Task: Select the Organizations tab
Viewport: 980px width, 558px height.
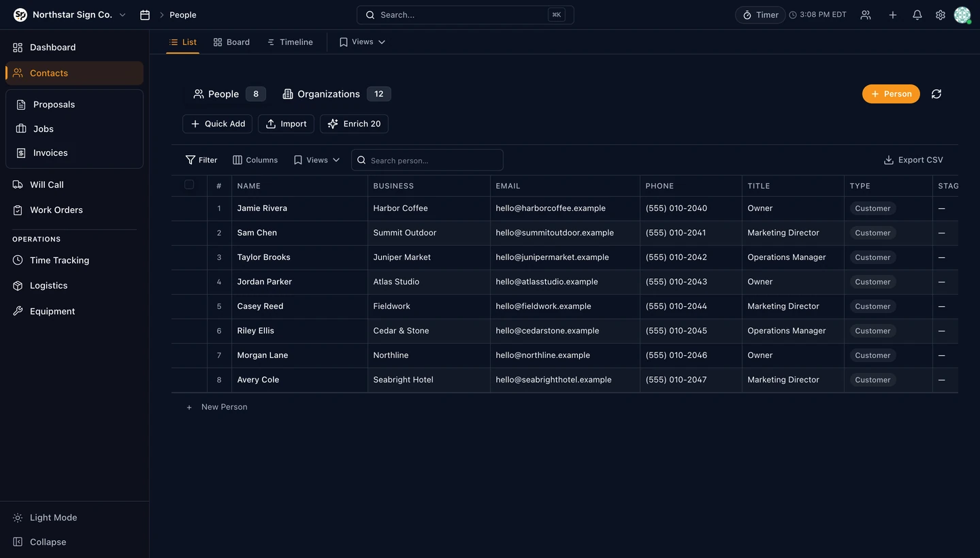Action: [x=336, y=94]
